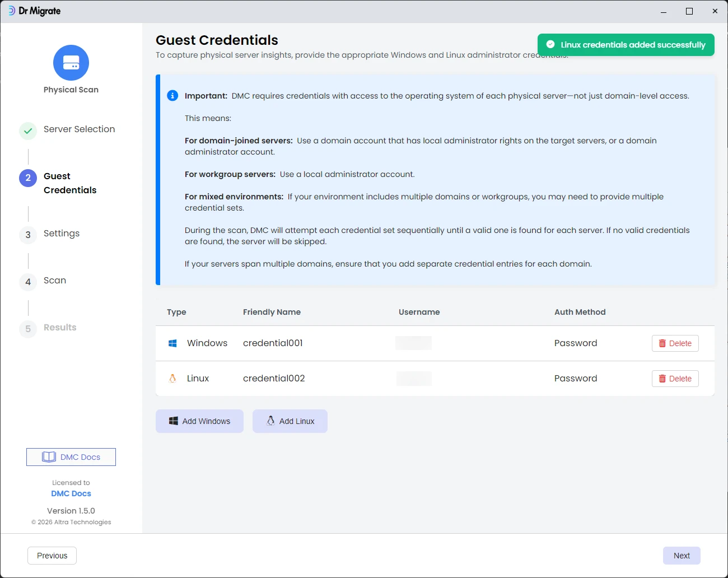Click the Version 1.5.0 label
Screen dimensions: 728x578
click(71, 511)
